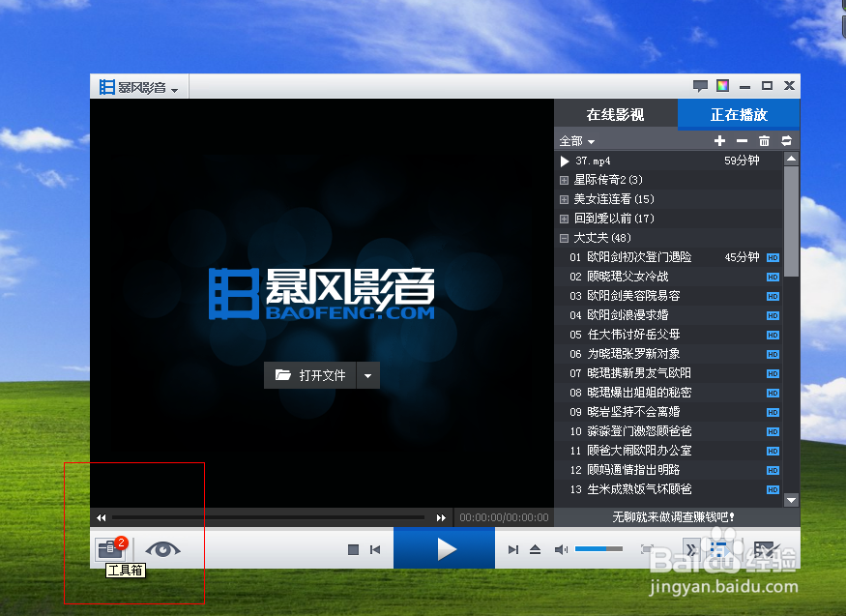Click the HD badge on episode 13
Screen dimensions: 846x616
pyautogui.click(x=773, y=489)
